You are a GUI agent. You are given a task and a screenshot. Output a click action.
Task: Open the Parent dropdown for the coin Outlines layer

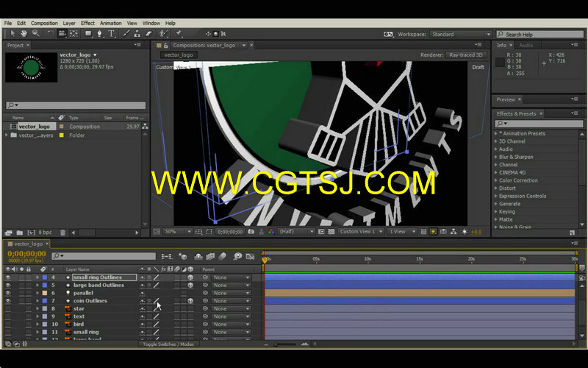tap(232, 301)
